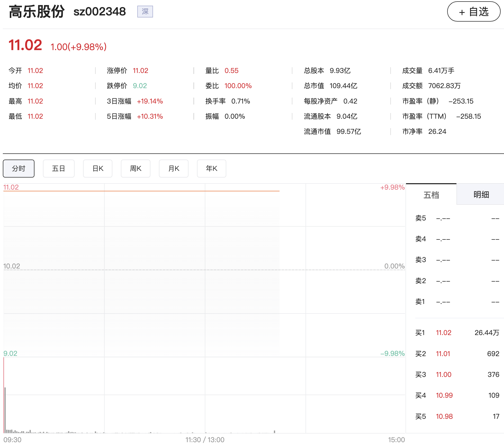Click the 振幅 value 0.00%
Image resolution: width=504 pixels, height=445 pixels.
tap(235, 116)
